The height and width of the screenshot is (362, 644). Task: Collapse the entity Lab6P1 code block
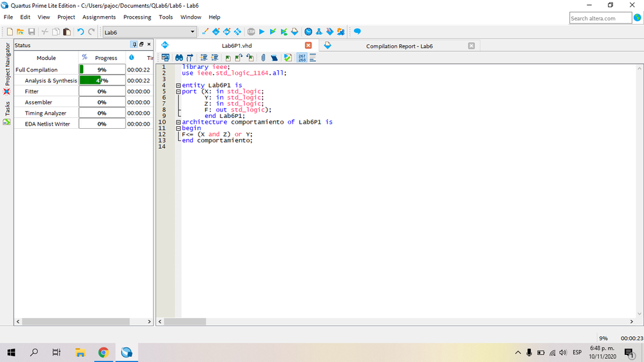click(x=178, y=85)
